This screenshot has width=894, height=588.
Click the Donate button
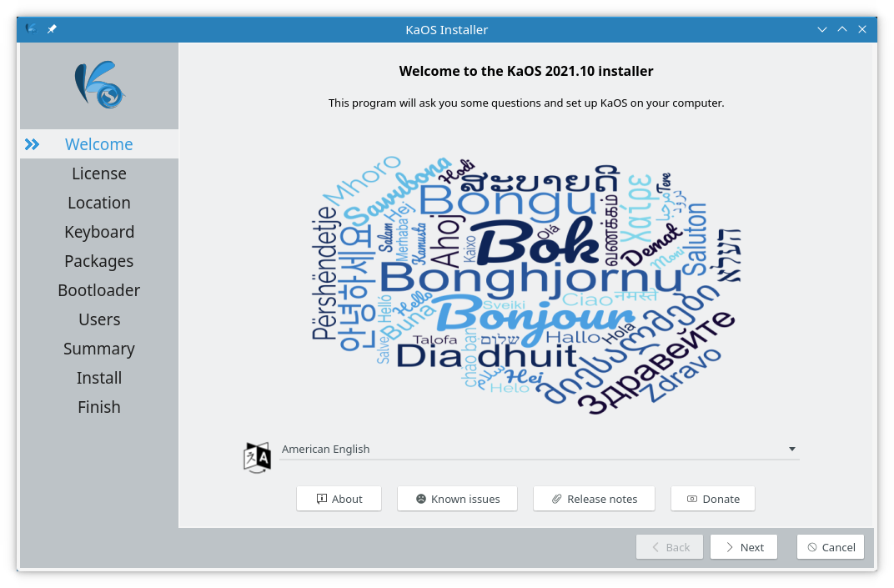713,499
